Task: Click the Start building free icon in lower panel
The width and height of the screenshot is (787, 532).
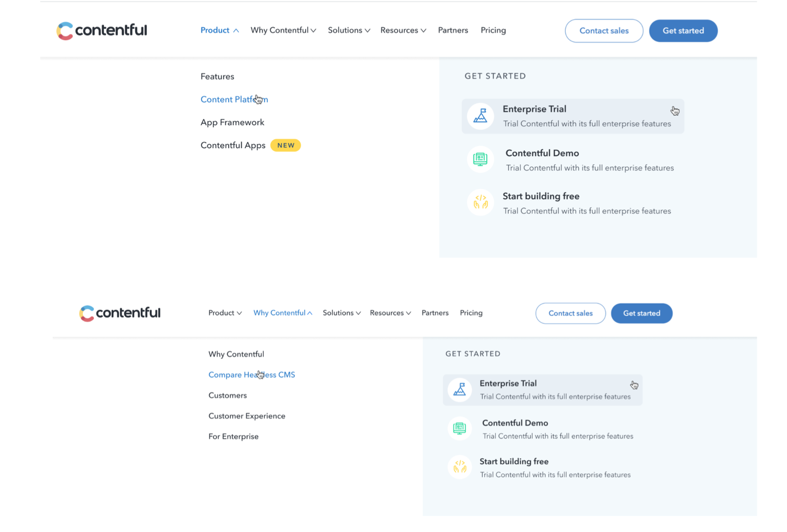Action: point(460,467)
